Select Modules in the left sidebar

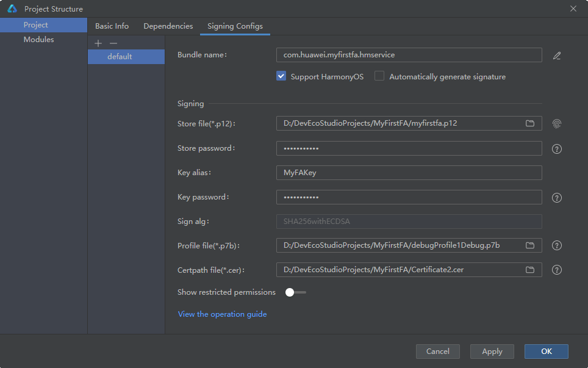[x=43, y=40]
